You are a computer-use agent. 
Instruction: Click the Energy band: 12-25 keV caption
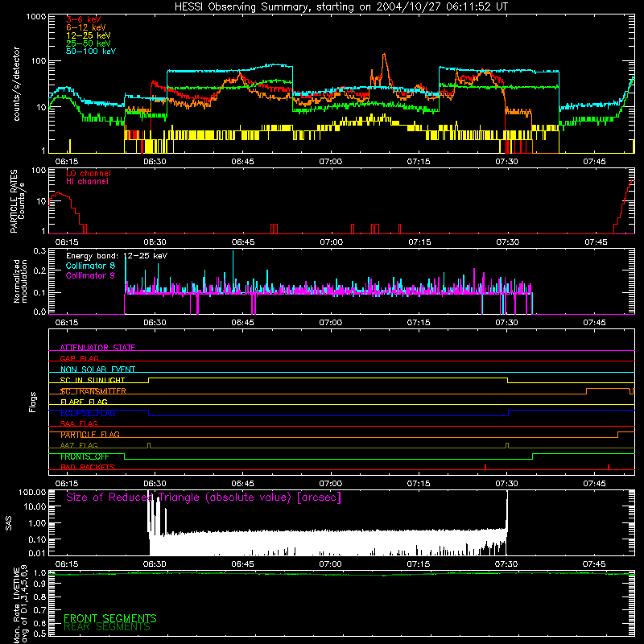(117, 256)
